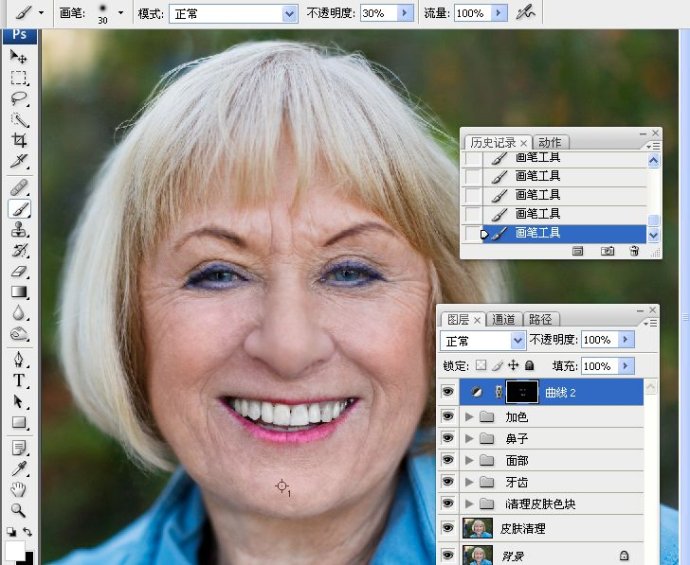Image resolution: width=690 pixels, height=565 pixels.
Task: Open the History panel flyout menu
Action: [x=653, y=146]
